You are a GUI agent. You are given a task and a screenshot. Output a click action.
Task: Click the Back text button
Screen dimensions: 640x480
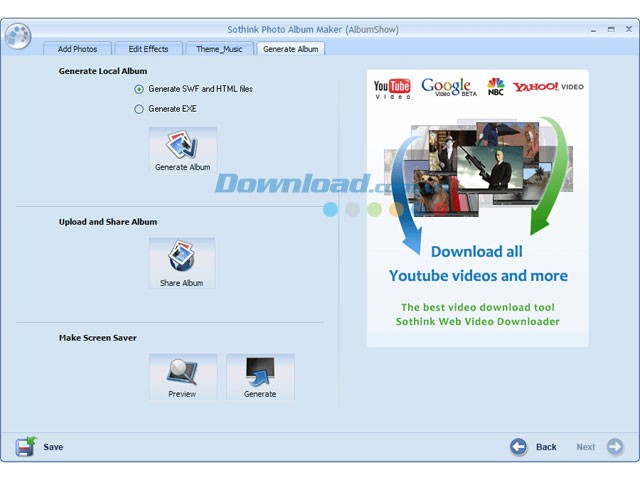point(546,447)
